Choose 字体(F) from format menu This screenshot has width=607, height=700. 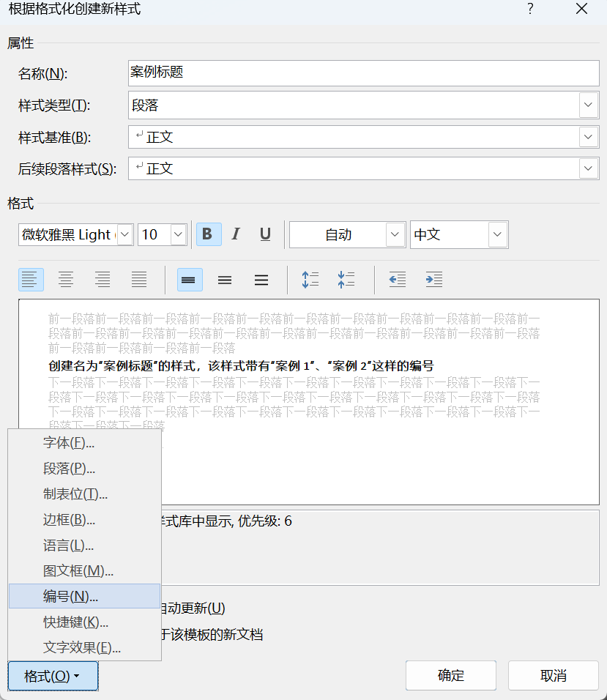click(85, 442)
